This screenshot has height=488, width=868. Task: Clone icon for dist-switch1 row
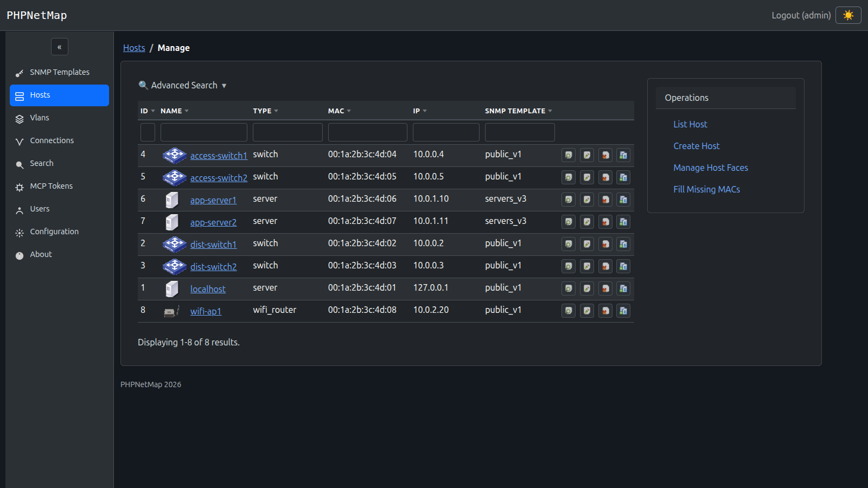(623, 244)
